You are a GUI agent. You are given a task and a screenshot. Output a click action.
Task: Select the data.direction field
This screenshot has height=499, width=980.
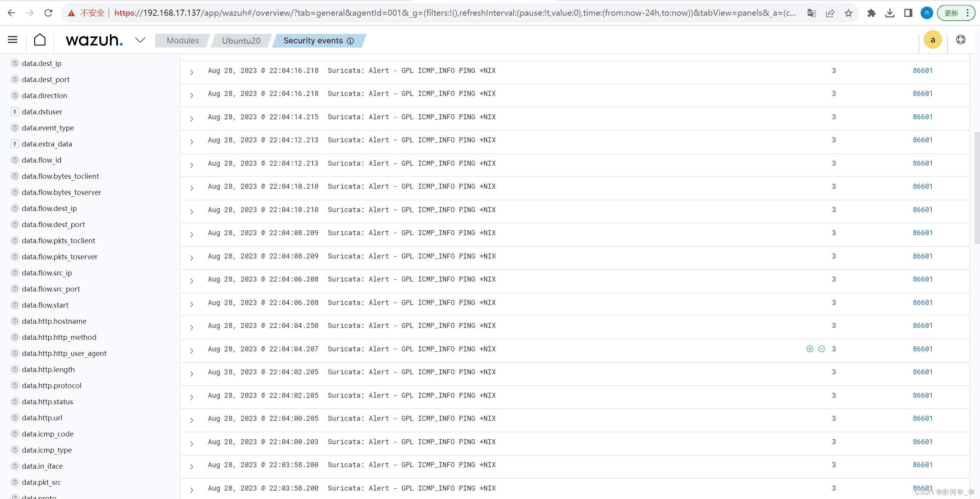(44, 96)
